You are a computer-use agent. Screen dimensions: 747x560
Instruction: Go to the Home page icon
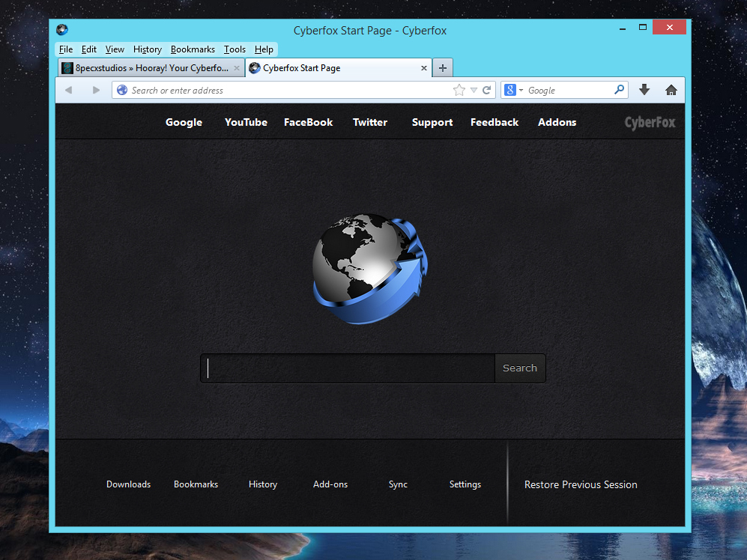(x=671, y=90)
